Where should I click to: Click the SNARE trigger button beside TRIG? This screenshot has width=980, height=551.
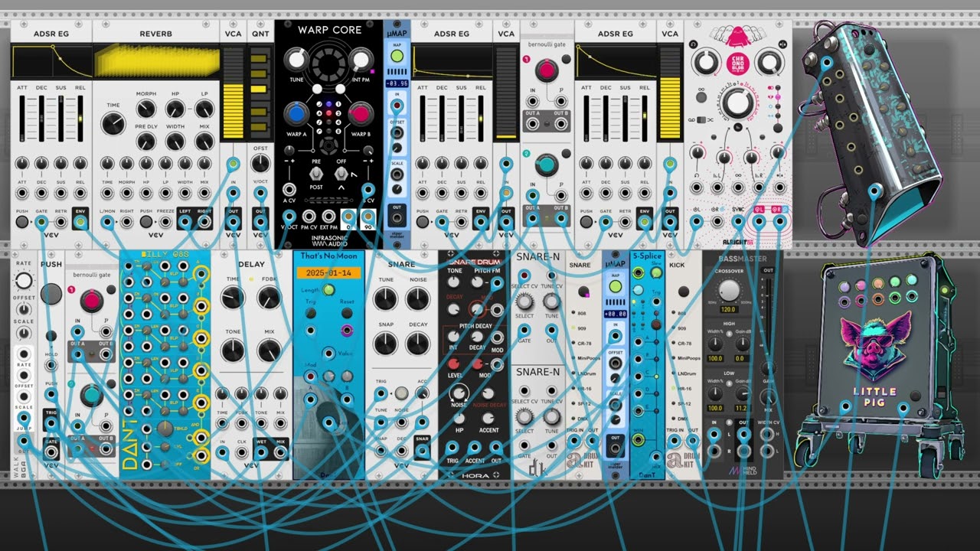point(400,393)
